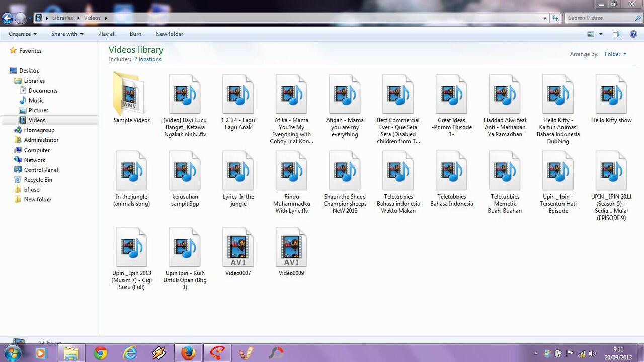Image resolution: width=644 pixels, height=362 pixels.
Task: Show the preview pane
Action: pyautogui.click(x=616, y=34)
